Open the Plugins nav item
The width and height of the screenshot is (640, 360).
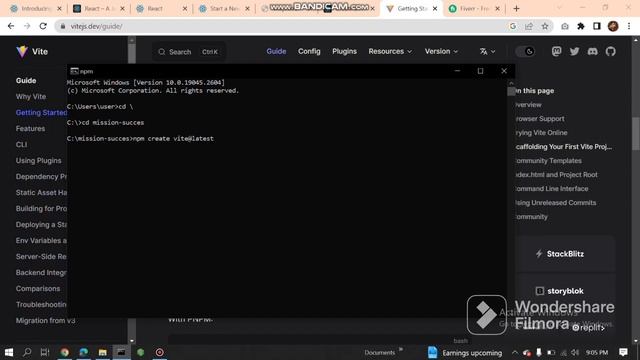pos(344,51)
